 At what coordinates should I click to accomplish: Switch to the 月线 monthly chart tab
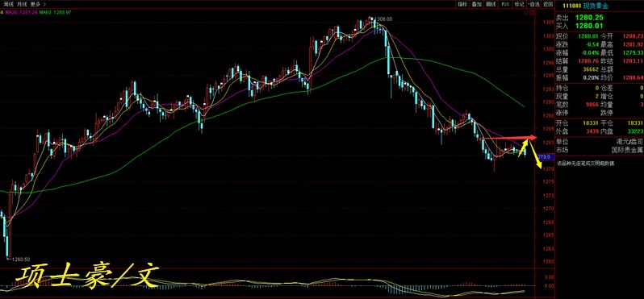(x=22, y=4)
